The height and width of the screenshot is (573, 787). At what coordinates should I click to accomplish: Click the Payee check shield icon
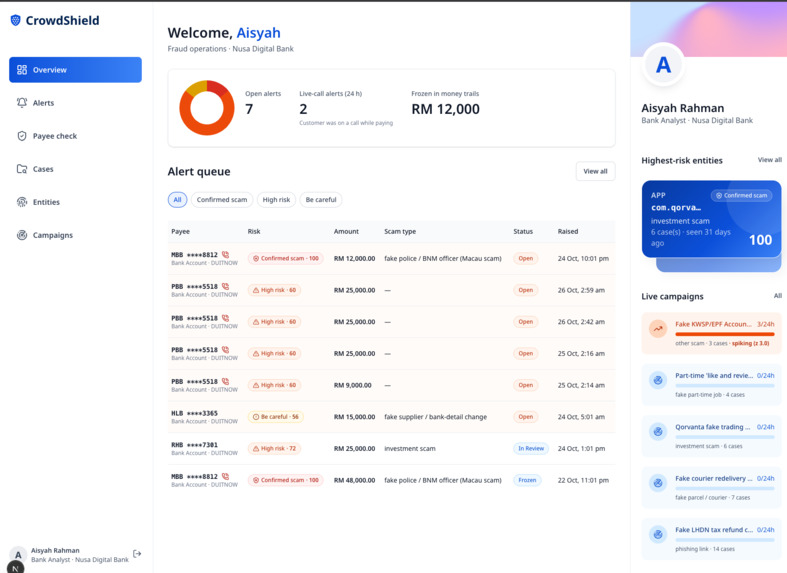coord(22,135)
